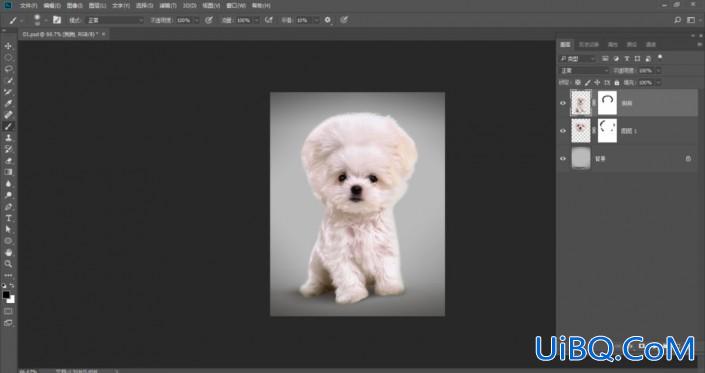Select the Zoom tool

click(x=8, y=264)
